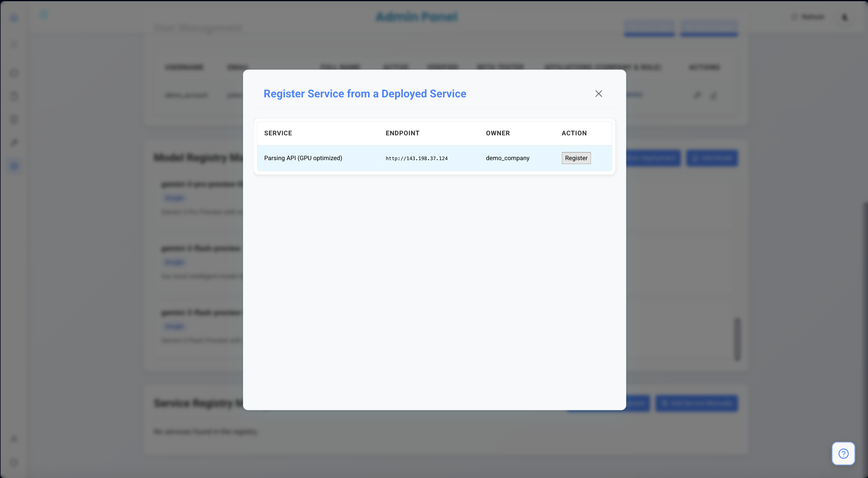Click the Model Registry list scrollbar
Screen dimensions: 868x478
[737, 339]
